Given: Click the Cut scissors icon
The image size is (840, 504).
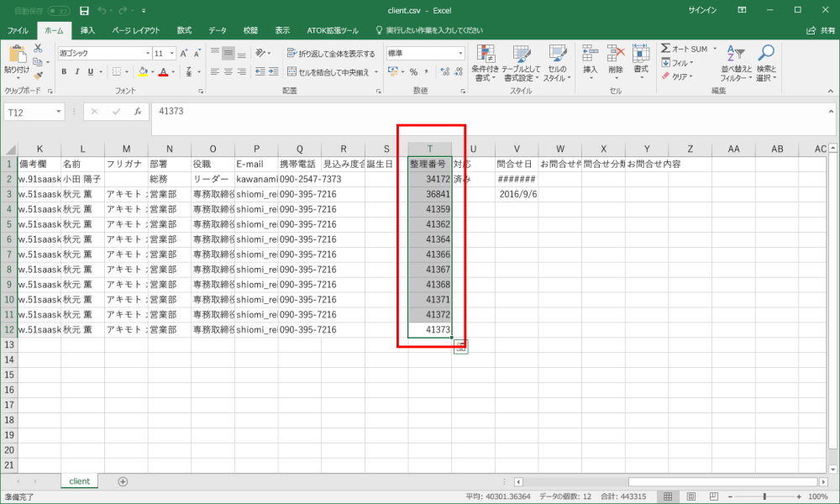Looking at the screenshot, I should point(38,50).
